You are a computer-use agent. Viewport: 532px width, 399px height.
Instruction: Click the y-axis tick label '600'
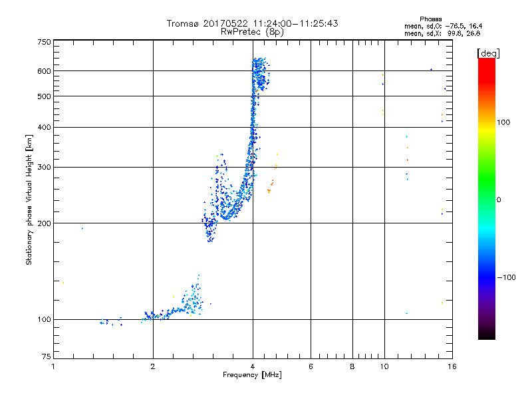[x=44, y=71]
